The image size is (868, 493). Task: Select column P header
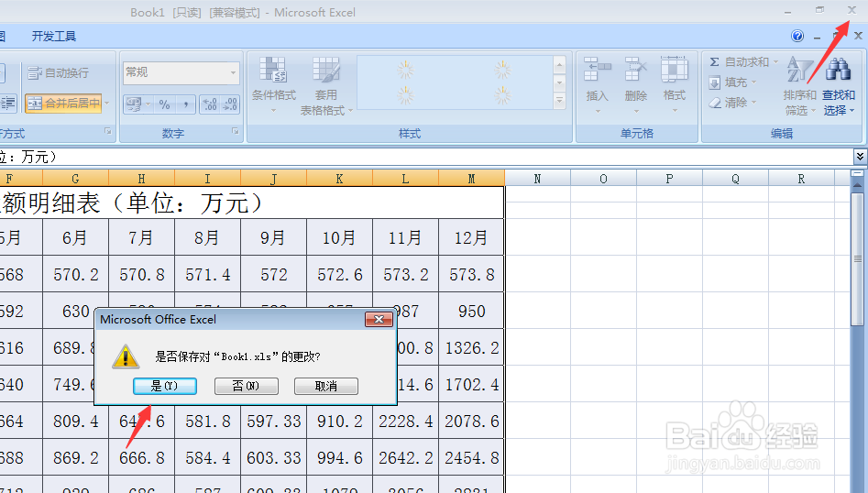669,179
